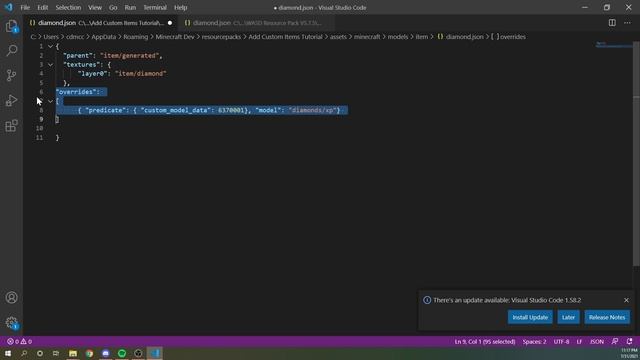
Task: Collapse the textures fold arrow on line 3
Action: click(50, 64)
